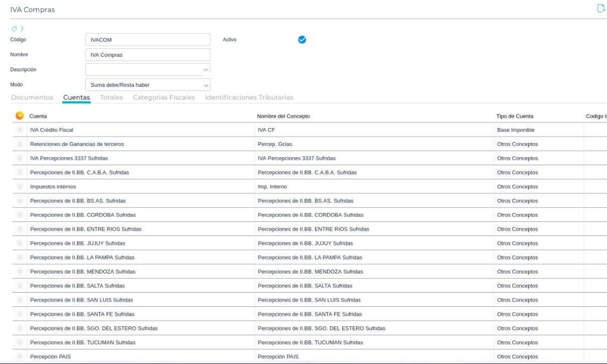Delete Percepciones de II.BB. SALTA Sufridas row
The image size is (607, 364).
[x=20, y=286]
